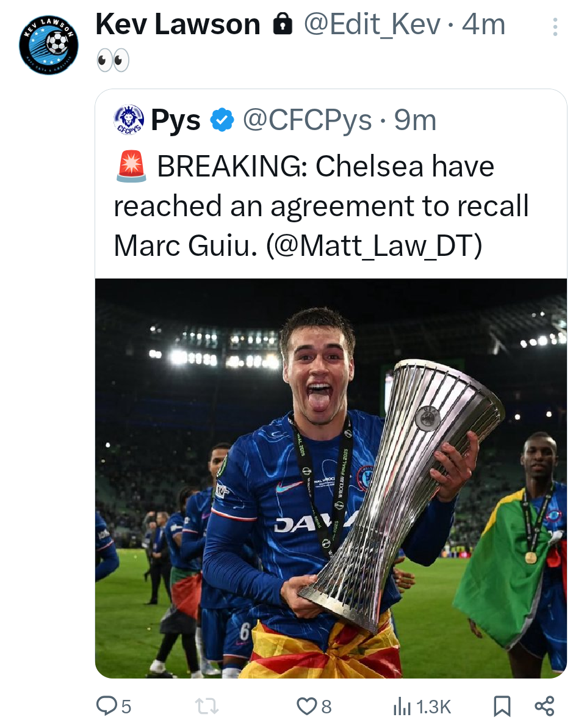This screenshot has height=728, width=584.
Task: Open the Kev Lawson display name
Action: 178,24
